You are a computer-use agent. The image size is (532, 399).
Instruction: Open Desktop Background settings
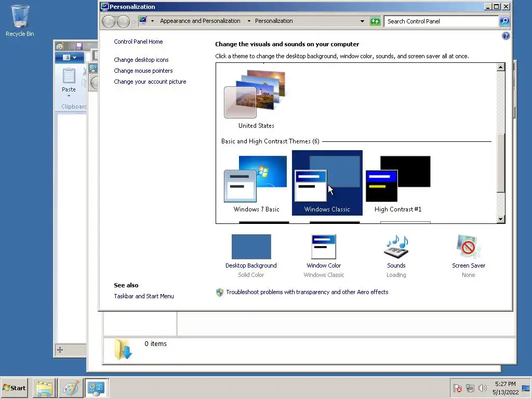251,256
